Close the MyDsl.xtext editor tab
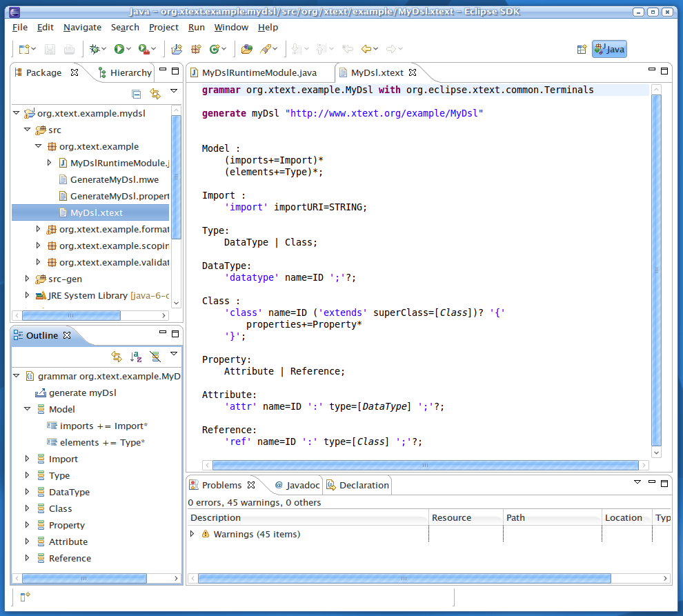Screen dimensions: 683x616 pos(413,72)
